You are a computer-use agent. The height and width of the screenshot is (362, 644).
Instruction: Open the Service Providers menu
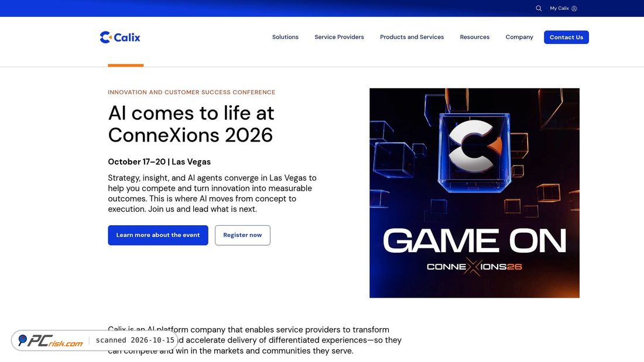(x=339, y=37)
